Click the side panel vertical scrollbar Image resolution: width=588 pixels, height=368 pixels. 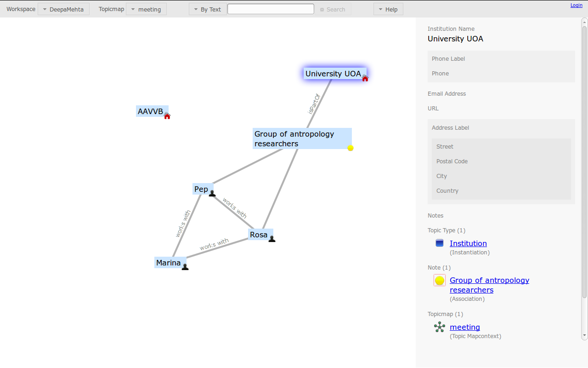point(585,161)
